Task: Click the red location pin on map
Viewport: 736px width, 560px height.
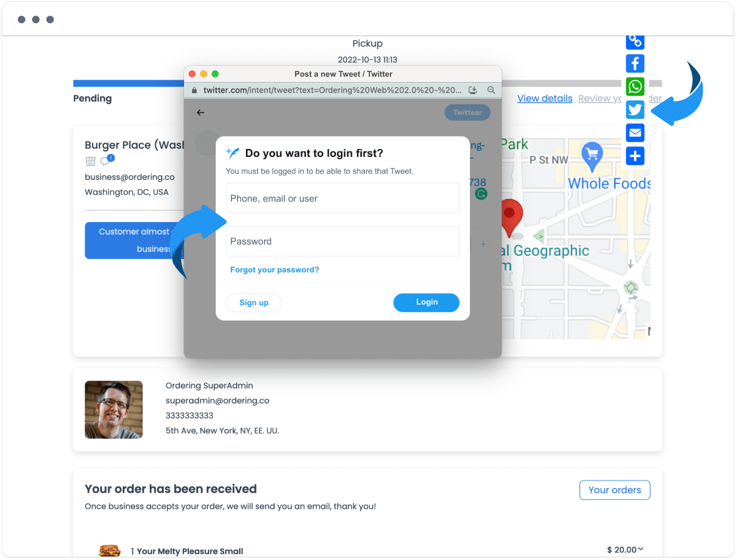Action: pos(512,218)
